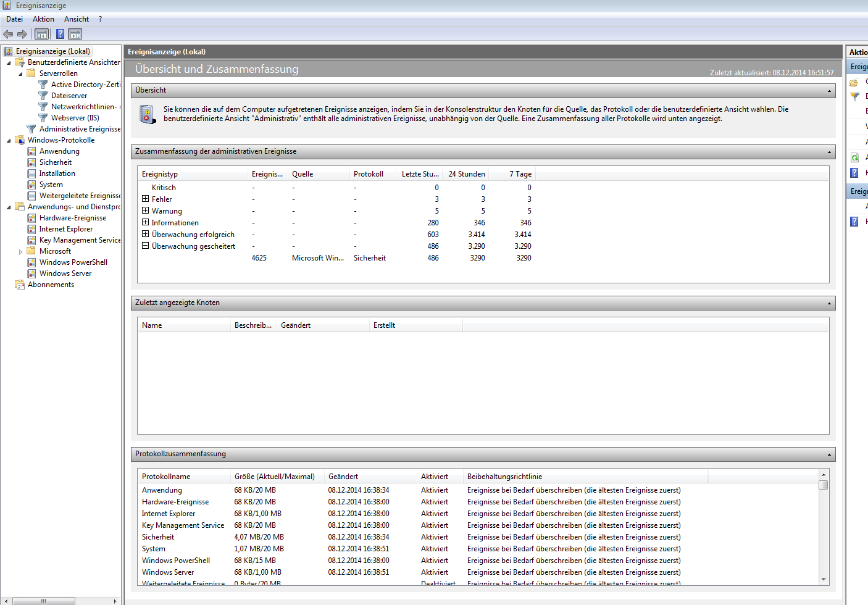
Task: Click the Installation log icon
Action: pyautogui.click(x=31, y=173)
